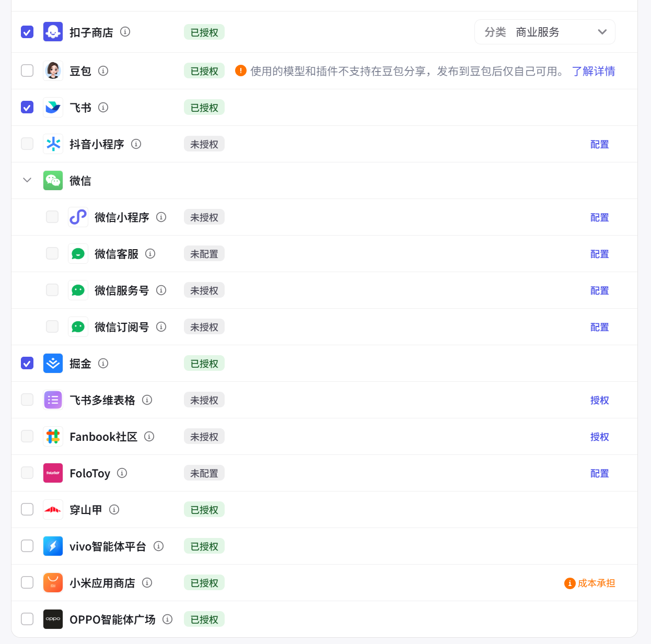Image resolution: width=651 pixels, height=644 pixels.
Task: Collapse the 微信 channel group
Action: click(x=27, y=180)
